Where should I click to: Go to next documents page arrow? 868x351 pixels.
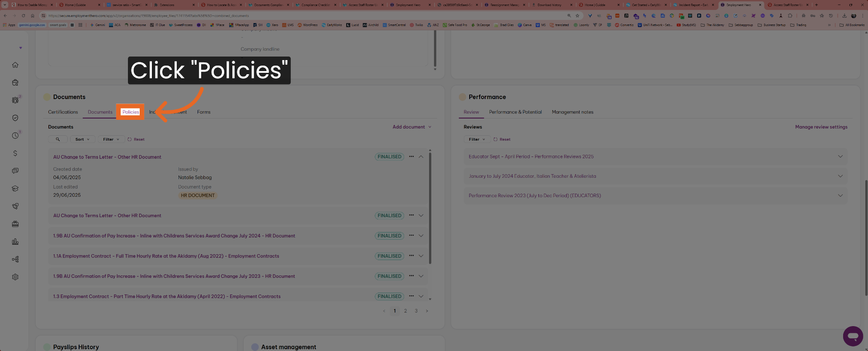tap(427, 311)
